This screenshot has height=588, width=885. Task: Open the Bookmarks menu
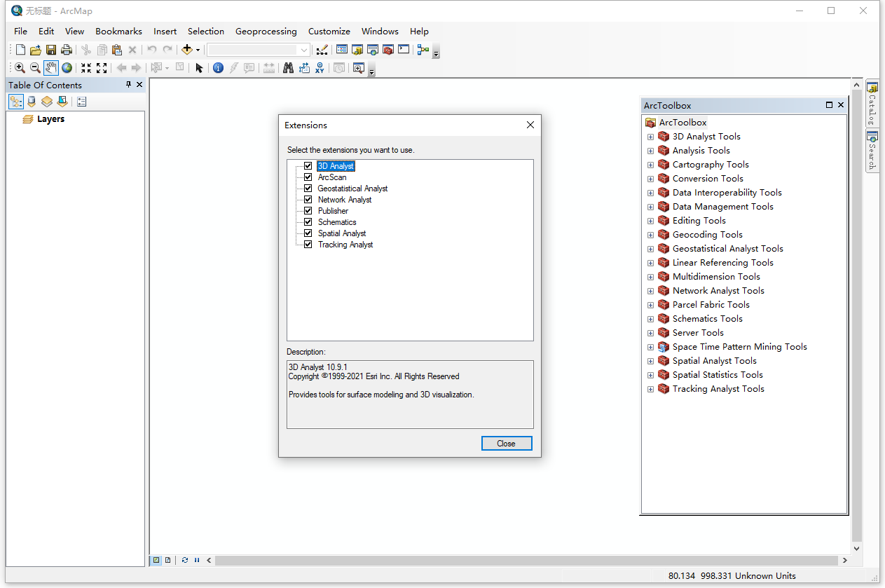point(118,32)
